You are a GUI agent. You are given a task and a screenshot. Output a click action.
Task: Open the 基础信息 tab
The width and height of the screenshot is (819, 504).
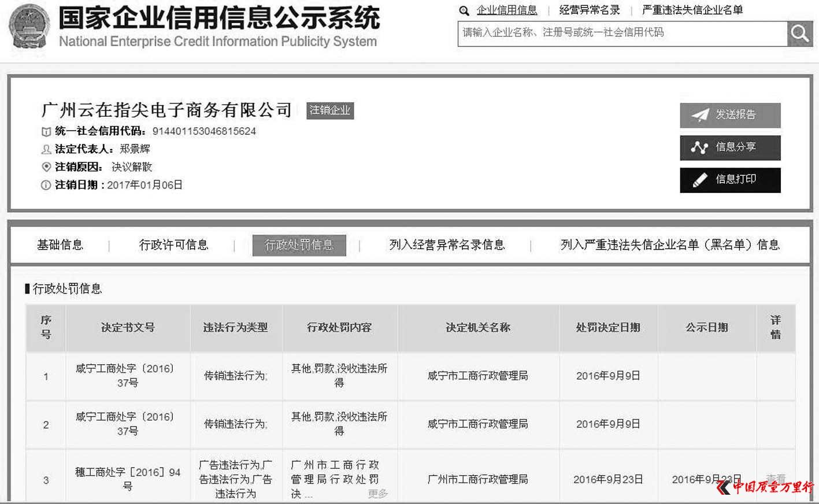[x=60, y=245]
